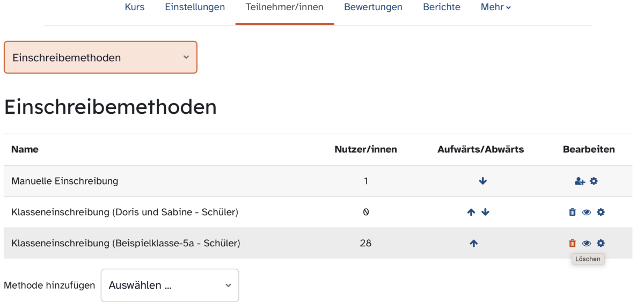Viewport: 644px width, 308px height.
Task: Expand the Mehr menu
Action: 496,8
